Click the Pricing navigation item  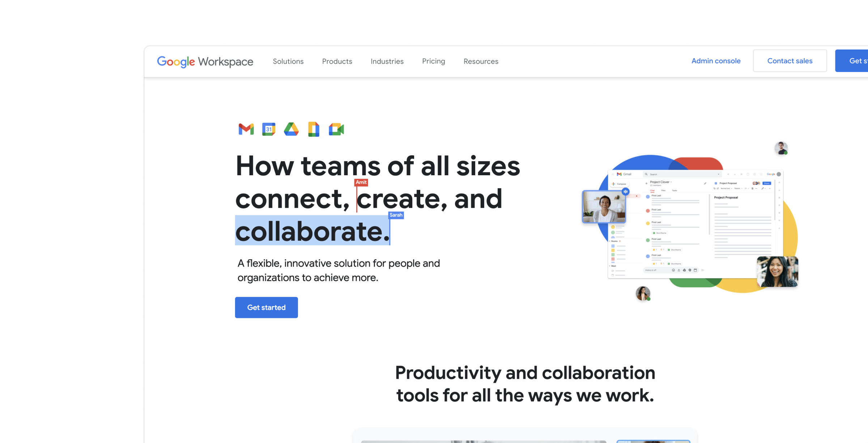coord(433,61)
